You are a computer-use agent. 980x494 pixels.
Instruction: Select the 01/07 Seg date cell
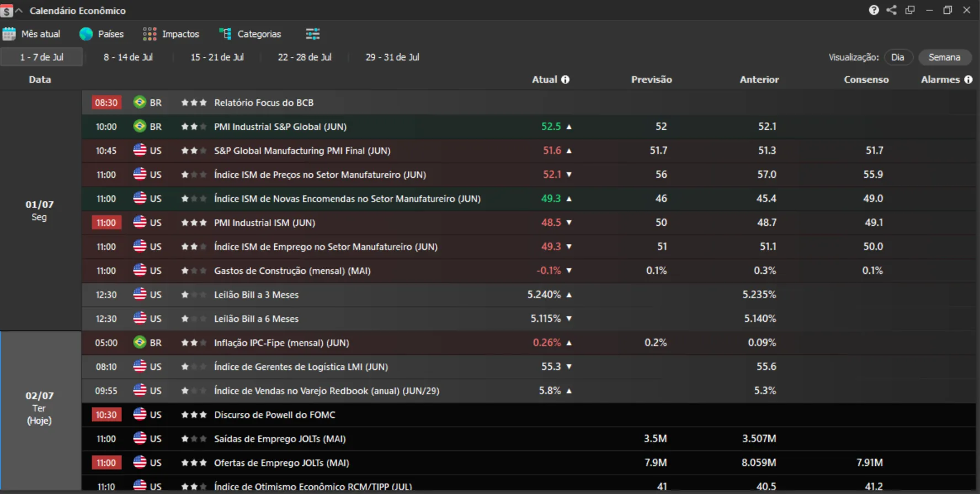click(40, 210)
